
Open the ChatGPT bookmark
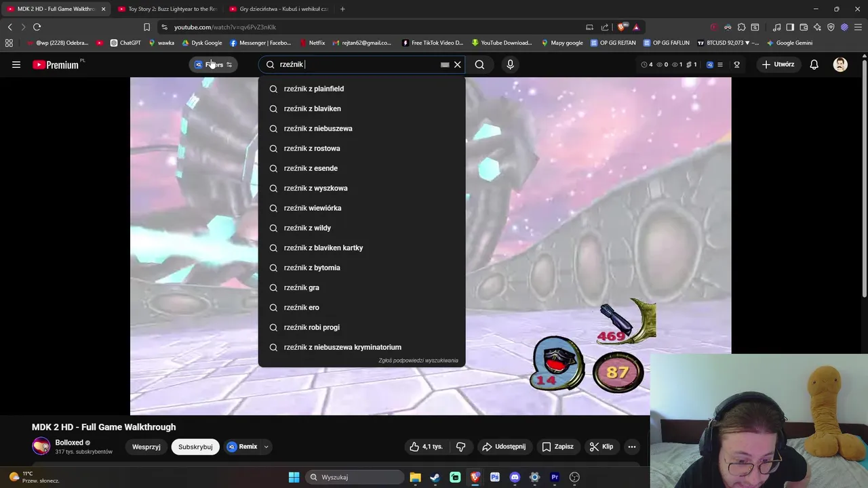point(125,43)
